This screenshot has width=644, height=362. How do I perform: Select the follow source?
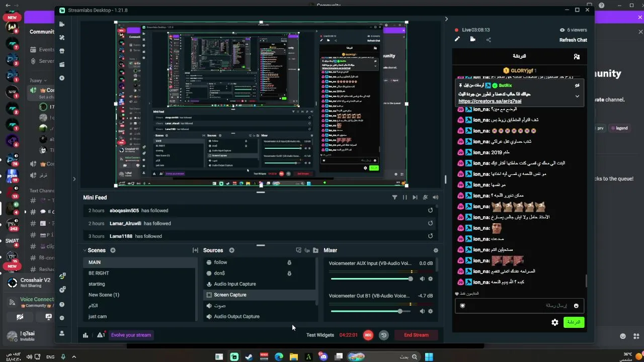[x=259, y=262]
